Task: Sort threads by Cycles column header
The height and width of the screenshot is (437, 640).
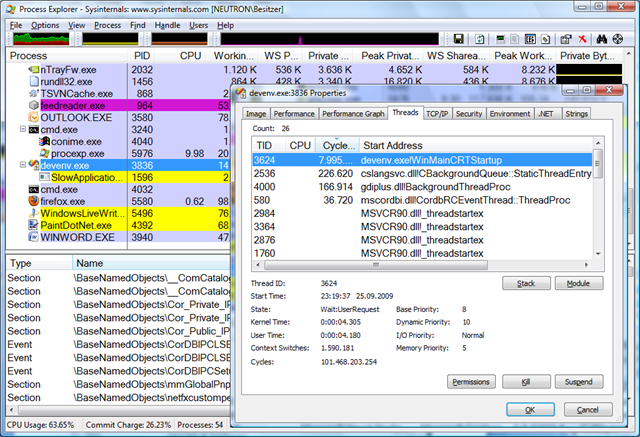Action: pos(338,145)
